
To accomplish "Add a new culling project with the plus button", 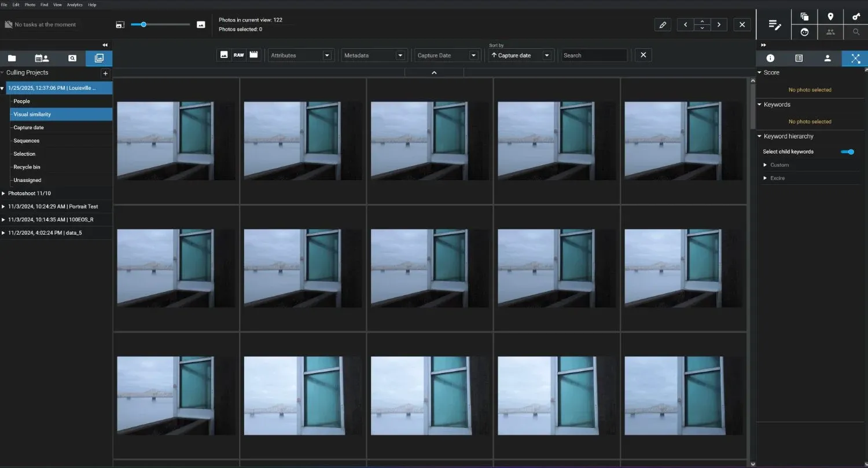I will (x=105, y=74).
